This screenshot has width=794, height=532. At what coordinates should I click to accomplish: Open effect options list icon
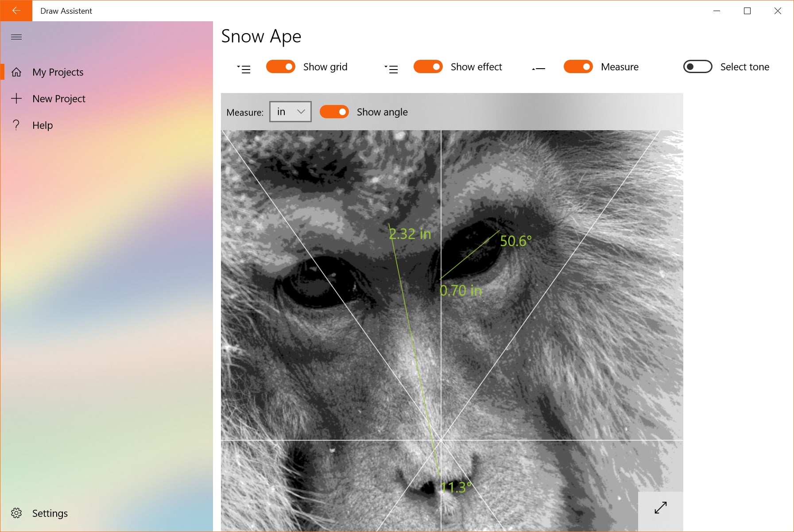pyautogui.click(x=391, y=69)
